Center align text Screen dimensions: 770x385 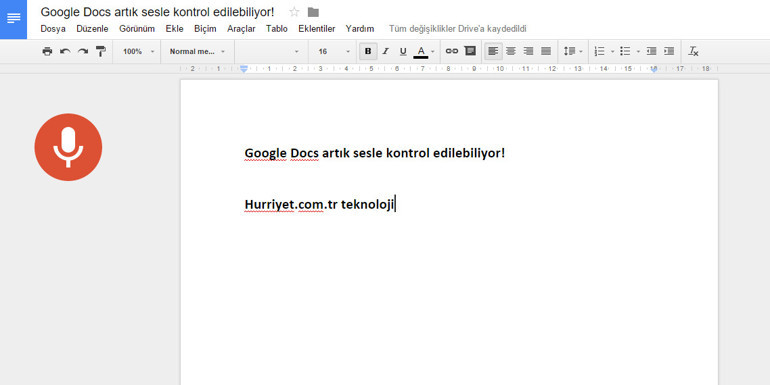511,51
